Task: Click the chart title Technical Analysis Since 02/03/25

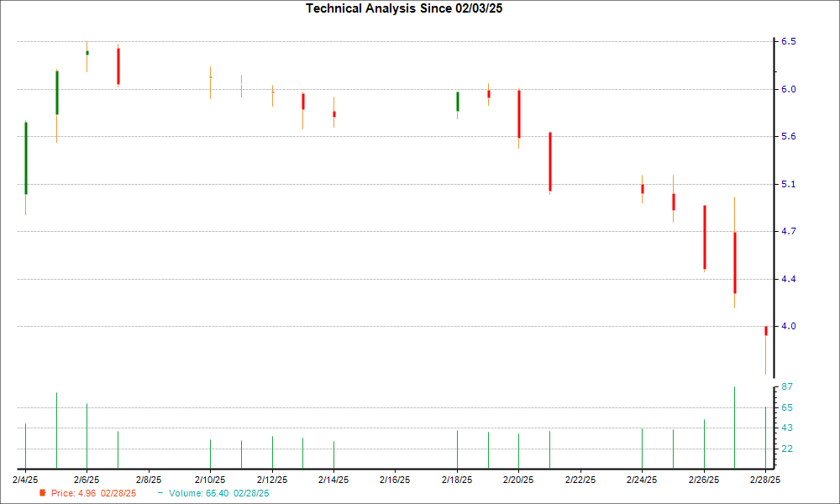Action: 404,9
